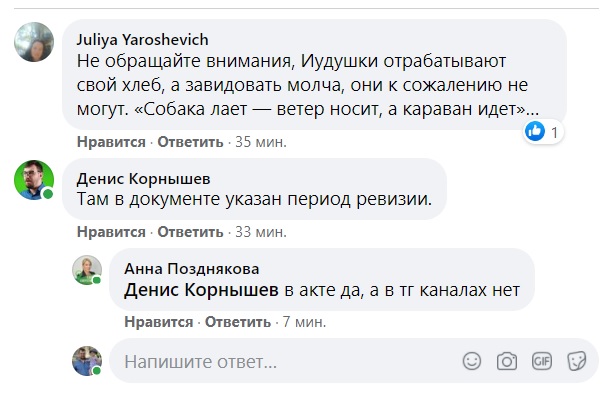Like Анна Позднякова's reply via Нравится
Image resolution: width=615 pixels, height=397 pixels.
click(158, 322)
